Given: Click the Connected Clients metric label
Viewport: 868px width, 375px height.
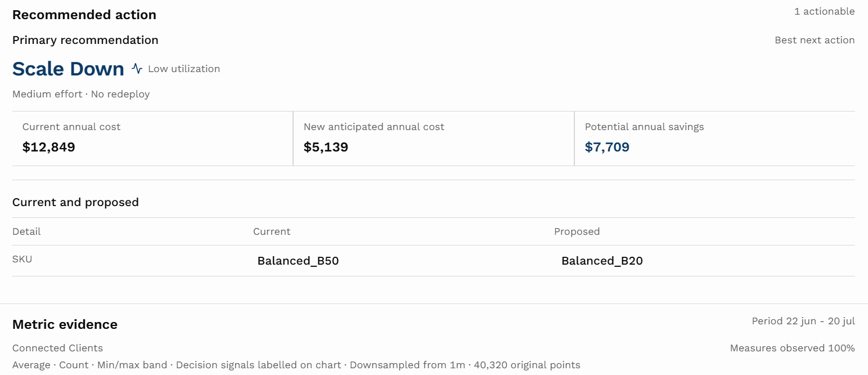Looking at the screenshot, I should click(x=57, y=348).
